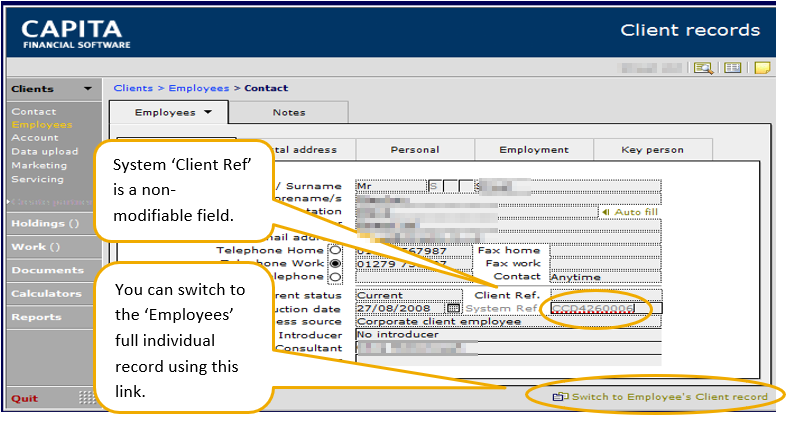Click the System Ref field CCD4260006

point(606,308)
